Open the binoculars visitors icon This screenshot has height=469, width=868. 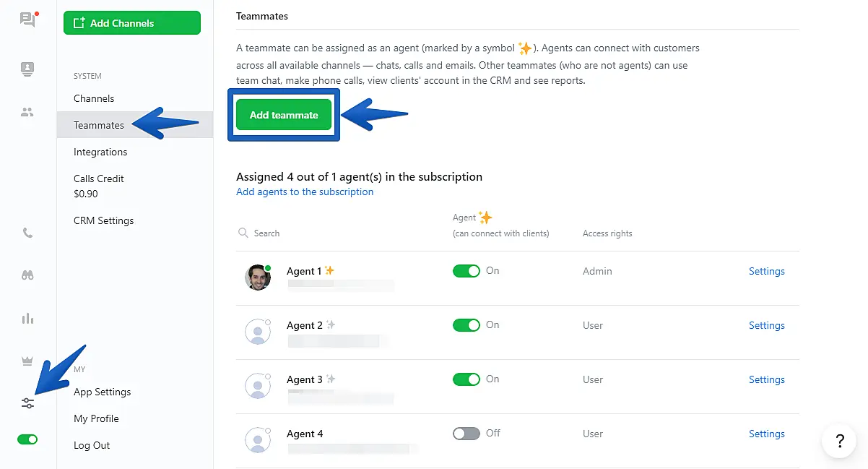(27, 275)
